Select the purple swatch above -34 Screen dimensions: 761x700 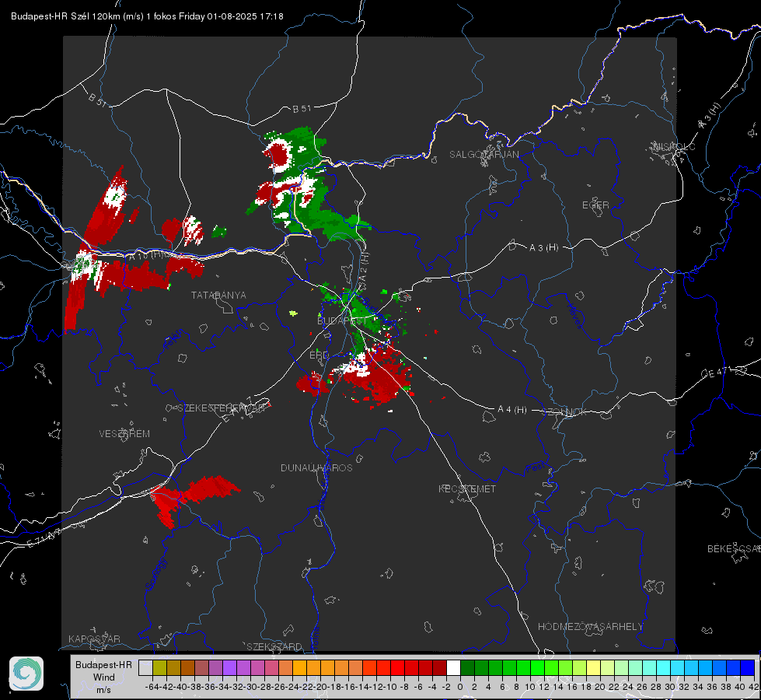(x=229, y=667)
